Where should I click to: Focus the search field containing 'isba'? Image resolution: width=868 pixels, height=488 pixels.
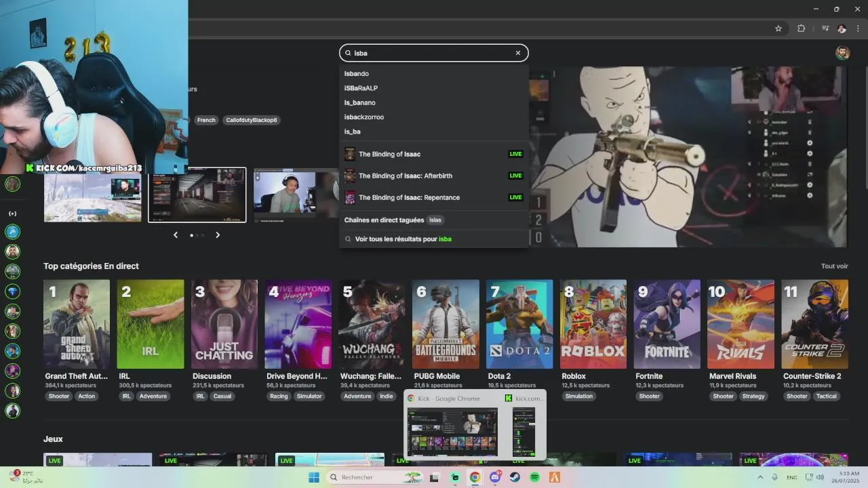pyautogui.click(x=434, y=53)
